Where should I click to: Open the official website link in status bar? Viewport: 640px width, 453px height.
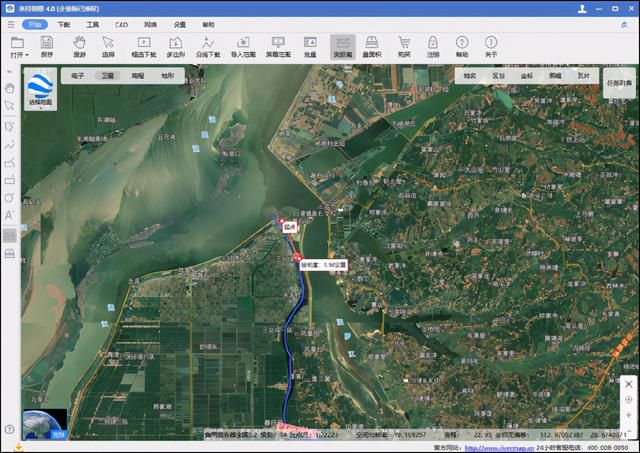point(499,448)
